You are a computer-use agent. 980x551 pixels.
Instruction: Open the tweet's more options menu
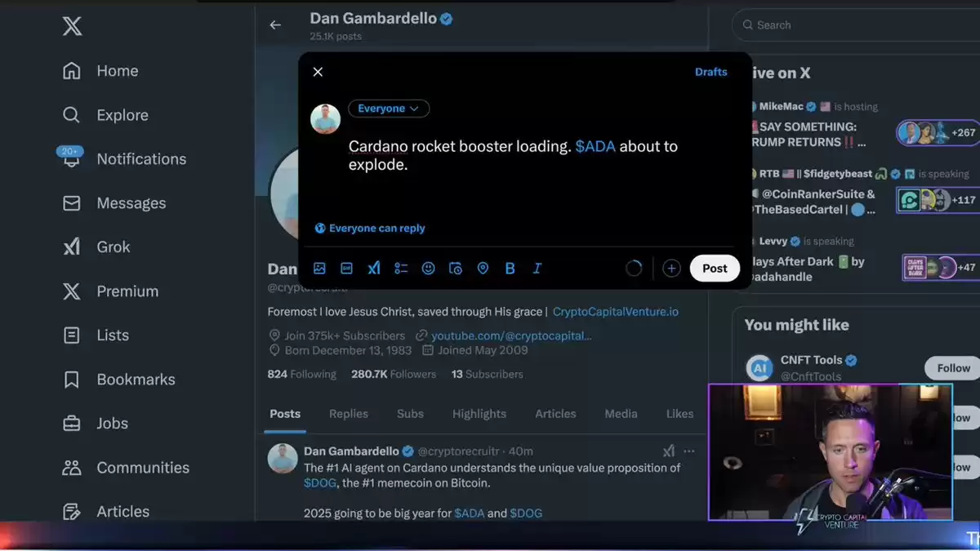coord(689,451)
